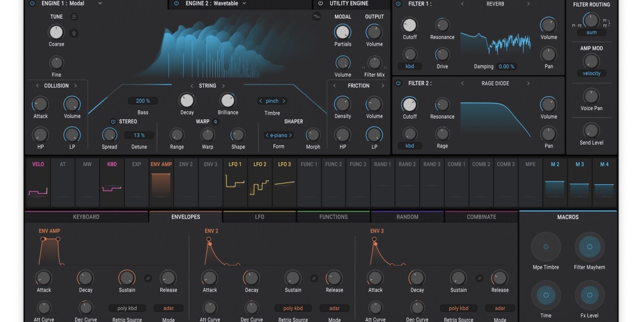
Task: Open the ENV AMP adsr mode dropdown
Action: pos(168,308)
